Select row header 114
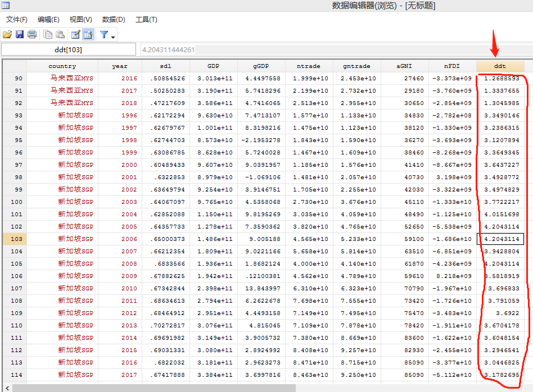Image resolution: width=533 pixels, height=392 pixels. tap(15, 375)
